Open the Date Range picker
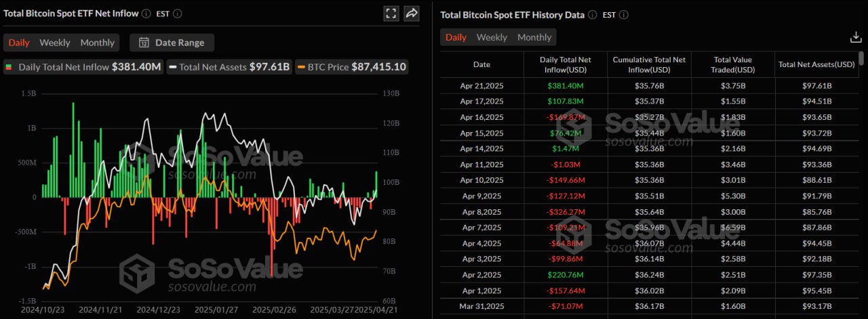The image size is (868, 319). [x=172, y=42]
